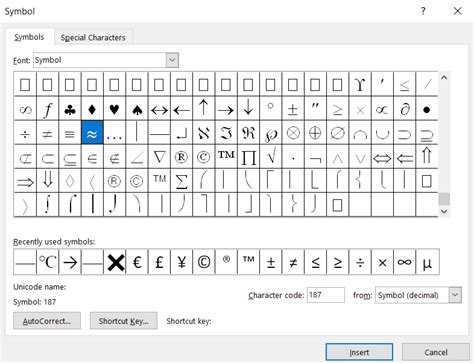Select the summation sigma symbol
474x363 pixels.
pyautogui.click(x=181, y=181)
